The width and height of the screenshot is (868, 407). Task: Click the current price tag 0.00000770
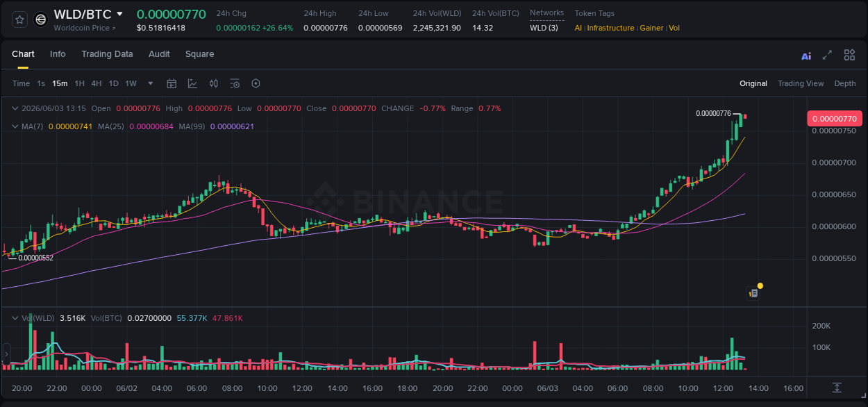click(834, 119)
